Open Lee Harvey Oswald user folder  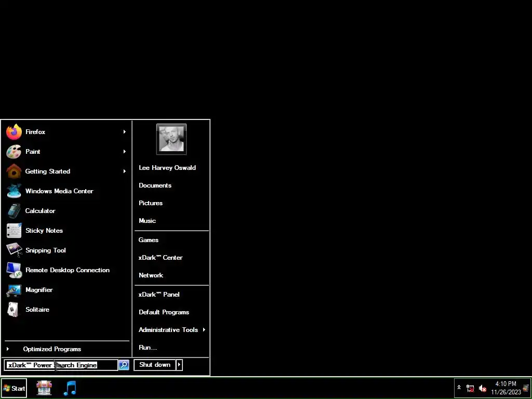tap(167, 168)
